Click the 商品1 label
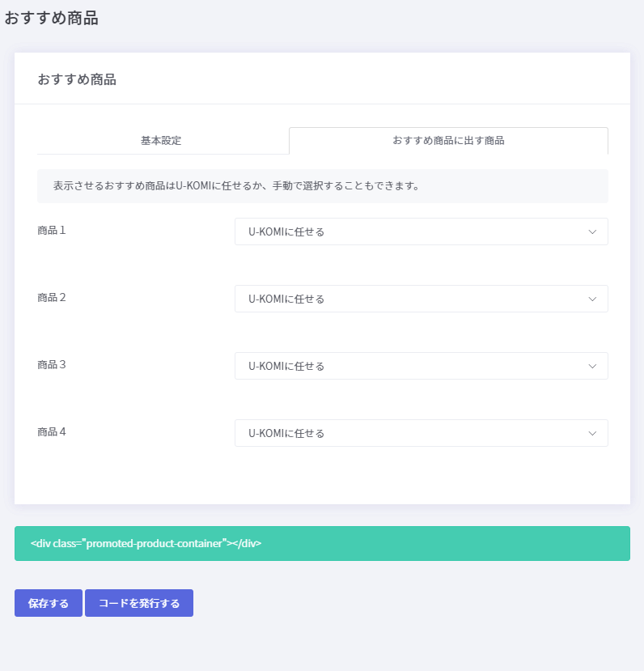 click(x=51, y=230)
